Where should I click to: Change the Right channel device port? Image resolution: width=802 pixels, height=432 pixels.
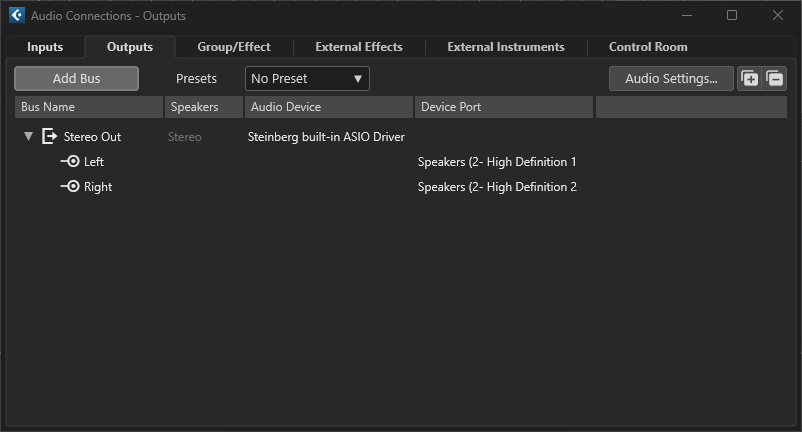497,187
